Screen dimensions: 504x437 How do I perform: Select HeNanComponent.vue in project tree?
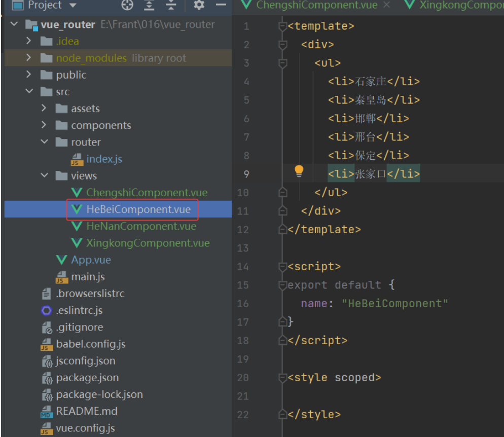[141, 226]
